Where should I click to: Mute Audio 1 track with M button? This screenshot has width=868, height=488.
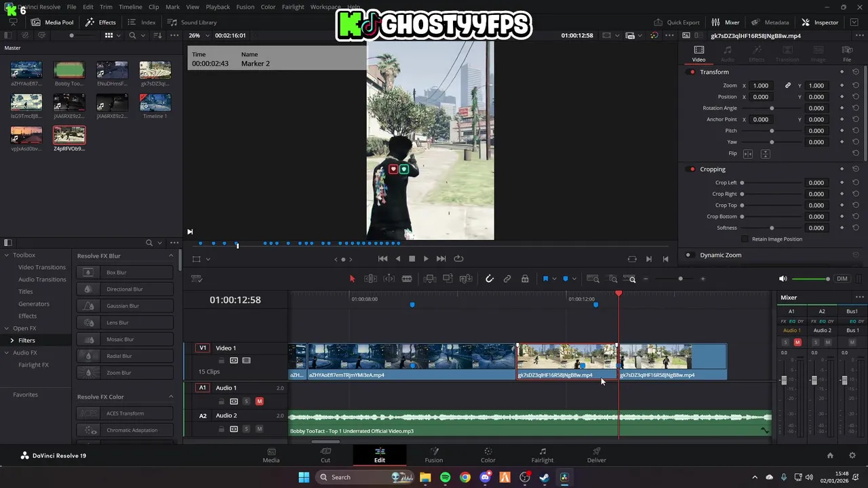coord(259,401)
